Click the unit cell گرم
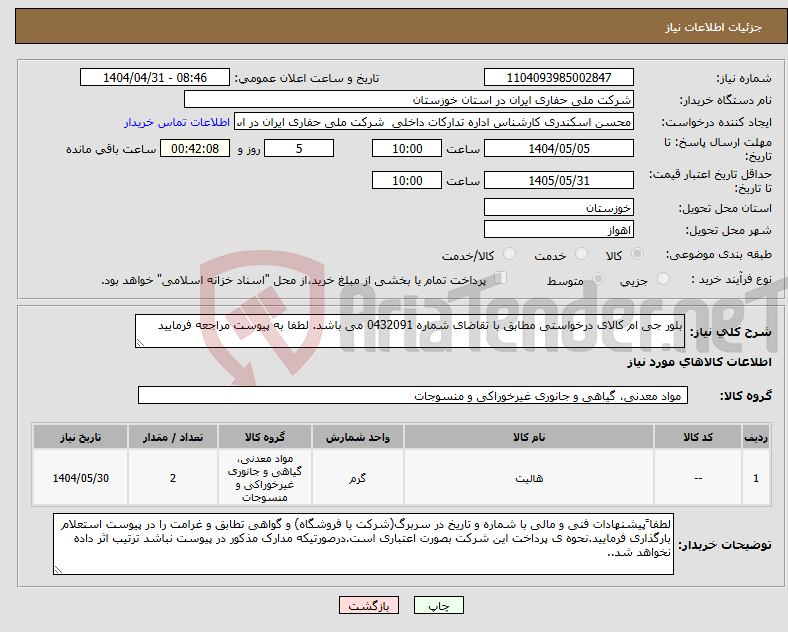The height and width of the screenshot is (632, 788). pyautogui.click(x=357, y=478)
